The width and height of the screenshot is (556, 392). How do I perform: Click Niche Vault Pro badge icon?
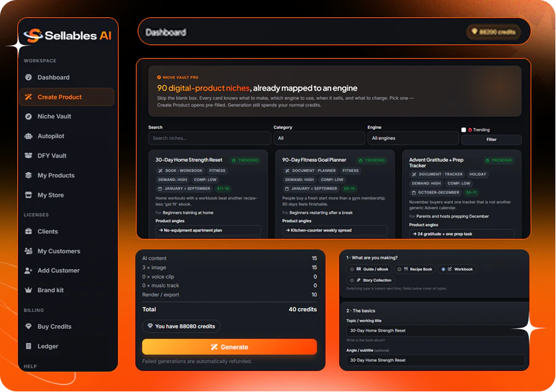(159, 77)
